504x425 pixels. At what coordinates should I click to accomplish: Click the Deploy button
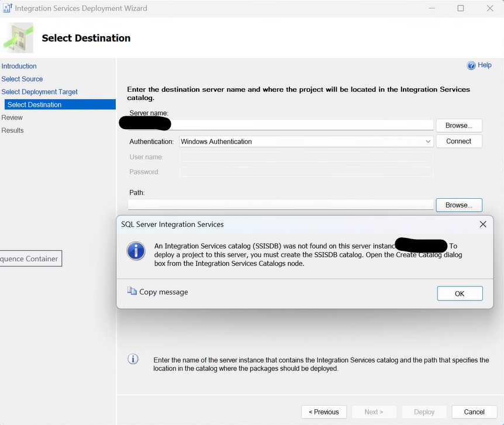pyautogui.click(x=424, y=412)
